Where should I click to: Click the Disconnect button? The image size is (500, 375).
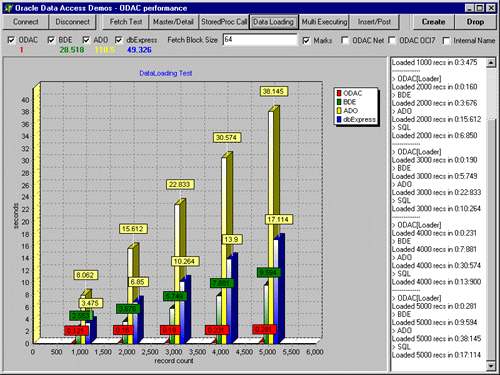coord(72,22)
